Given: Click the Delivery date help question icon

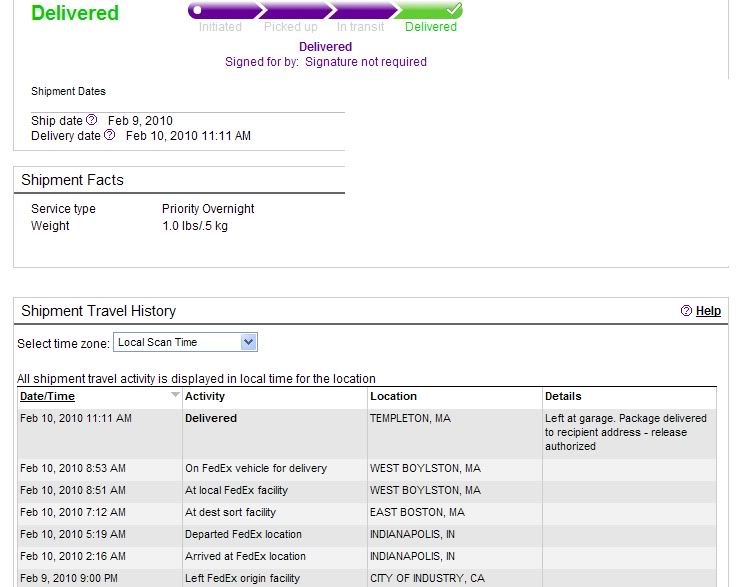Looking at the screenshot, I should [x=110, y=135].
